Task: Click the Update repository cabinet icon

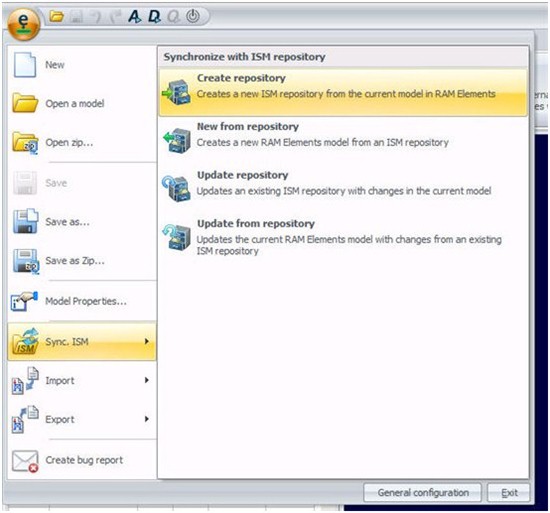Action: 176,188
